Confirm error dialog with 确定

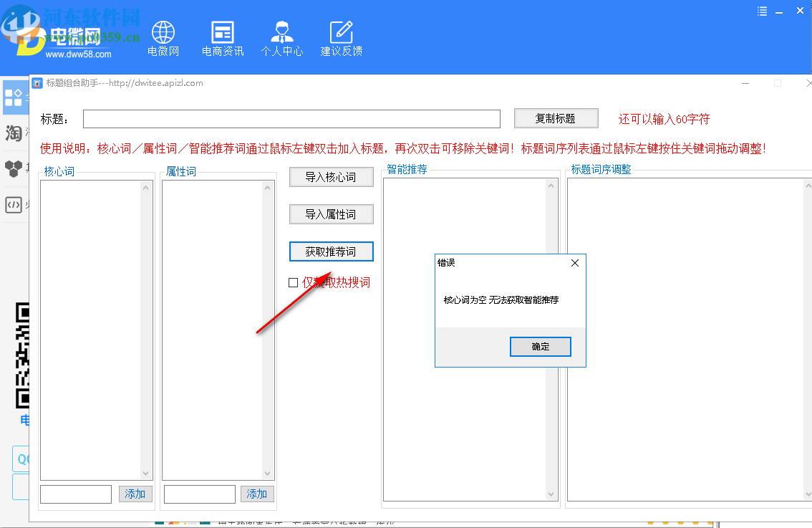[540, 346]
